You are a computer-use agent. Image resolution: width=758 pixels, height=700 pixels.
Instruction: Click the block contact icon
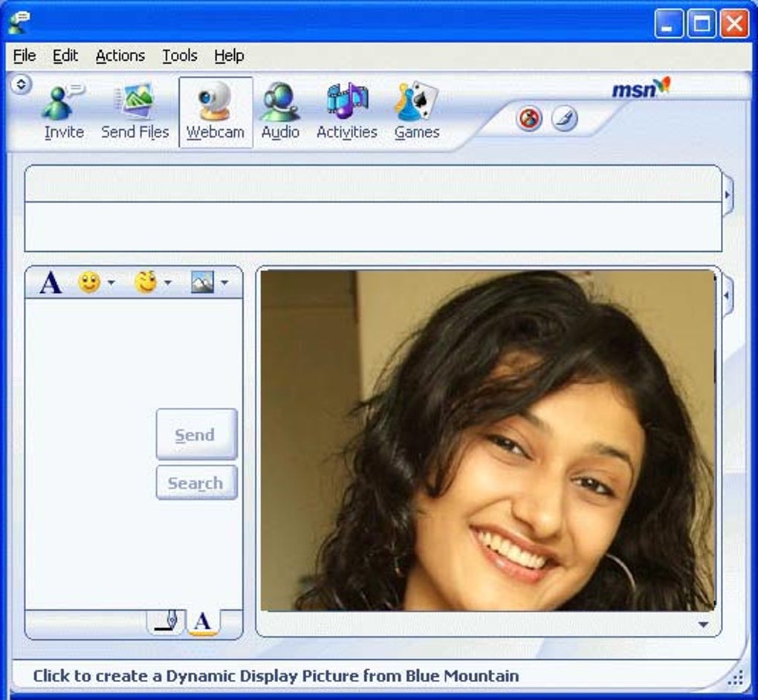coord(529,118)
